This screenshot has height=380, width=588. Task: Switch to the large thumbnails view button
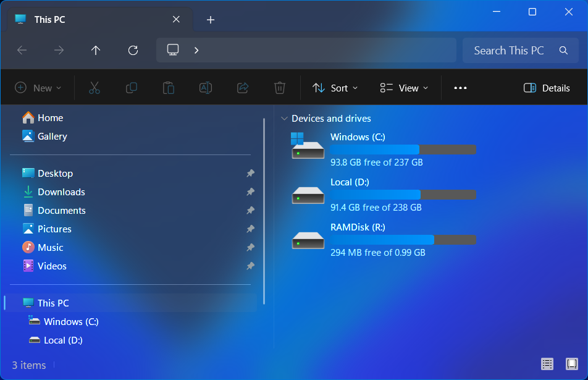(x=571, y=364)
